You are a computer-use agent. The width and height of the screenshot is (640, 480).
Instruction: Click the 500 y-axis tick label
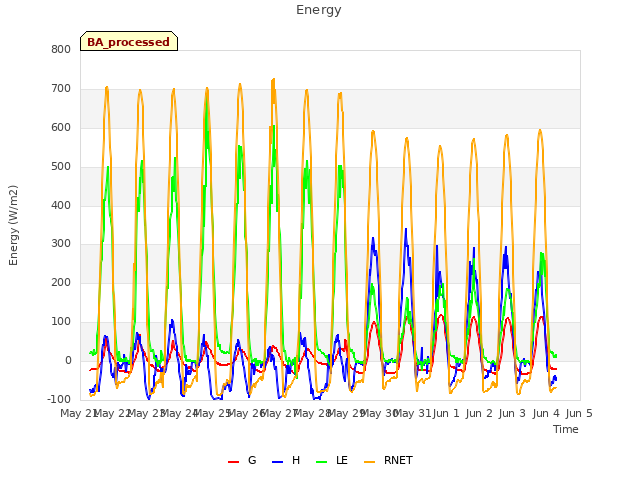click(61, 167)
